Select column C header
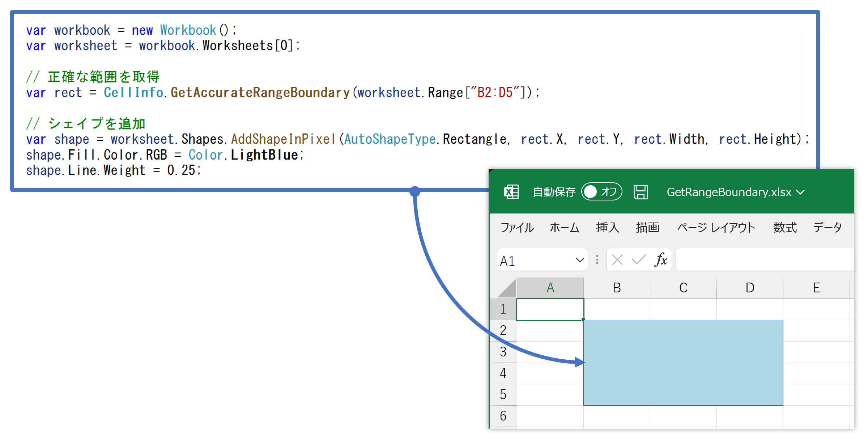The width and height of the screenshot is (868, 444). (683, 288)
